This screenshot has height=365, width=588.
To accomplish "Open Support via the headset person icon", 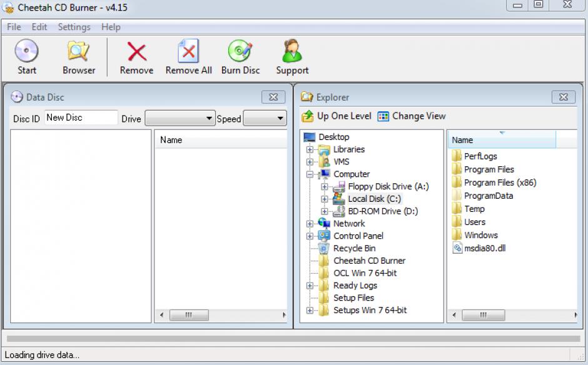I will [x=292, y=51].
